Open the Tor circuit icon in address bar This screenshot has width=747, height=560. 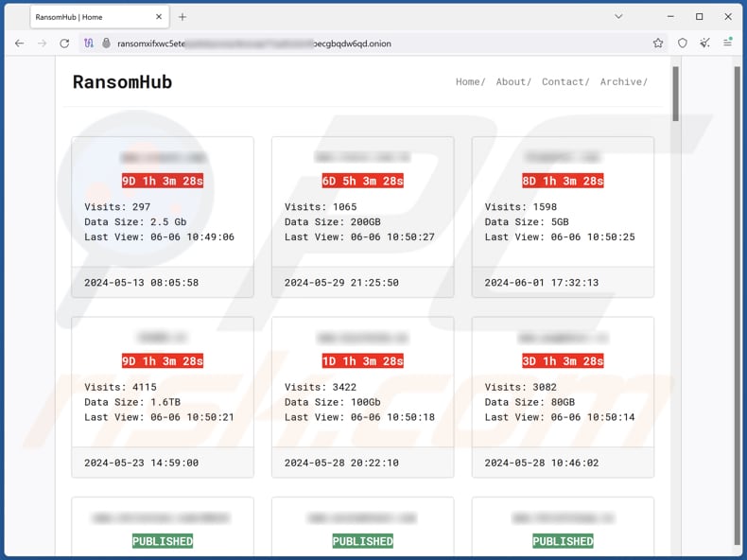coord(89,44)
